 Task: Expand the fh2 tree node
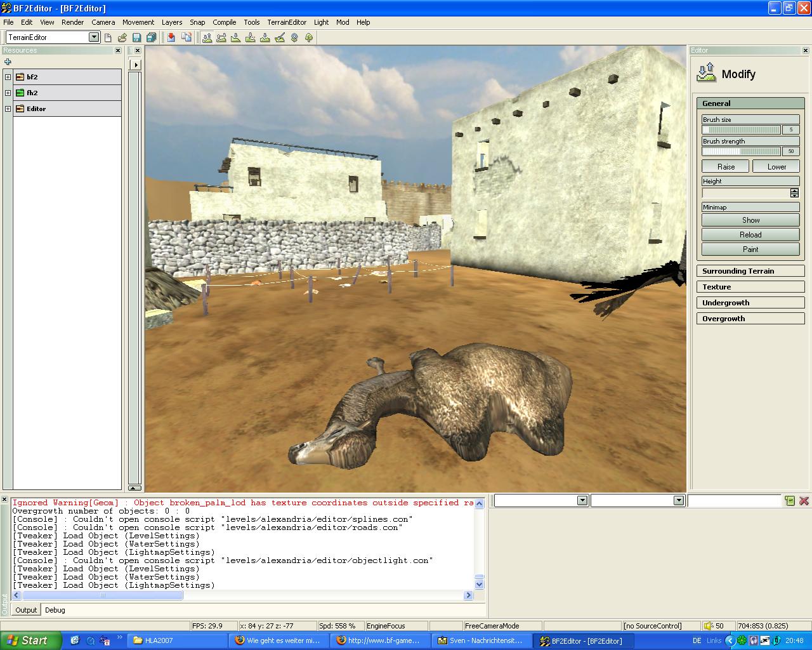(8, 93)
